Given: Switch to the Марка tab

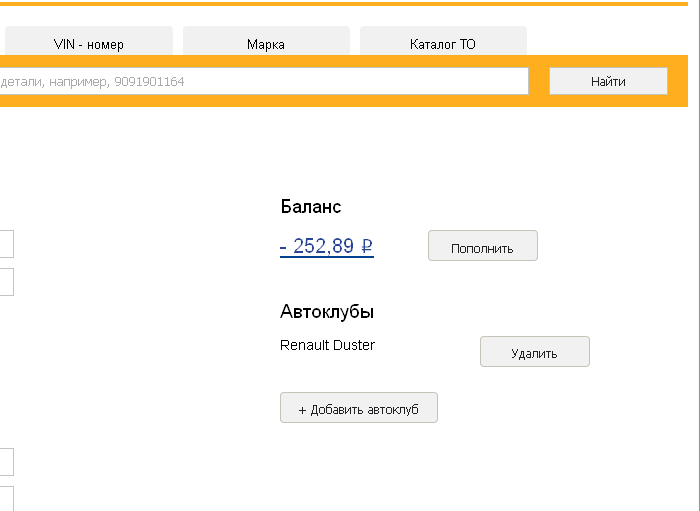Looking at the screenshot, I should pyautogui.click(x=266, y=44).
